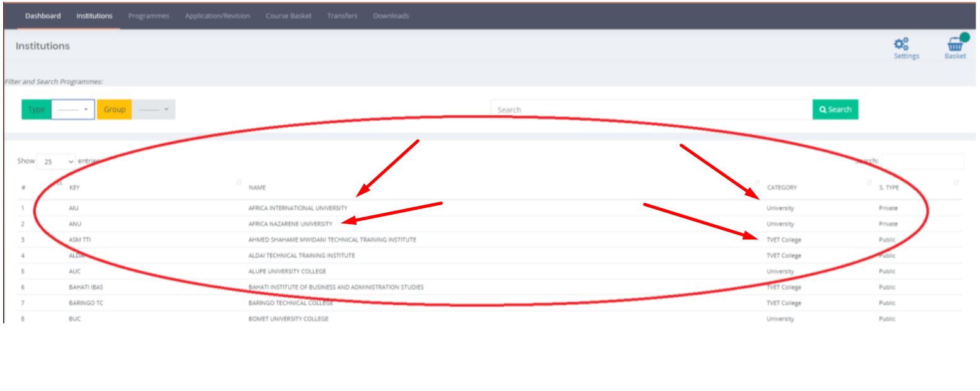980x391 pixels.
Task: Click the sort icon on NAME column
Action: click(757, 183)
